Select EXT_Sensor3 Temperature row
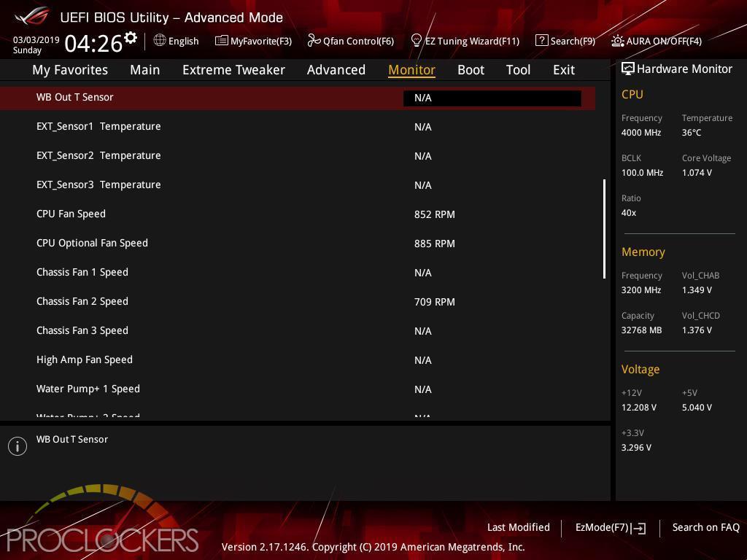The width and height of the screenshot is (747, 560). 298,184
